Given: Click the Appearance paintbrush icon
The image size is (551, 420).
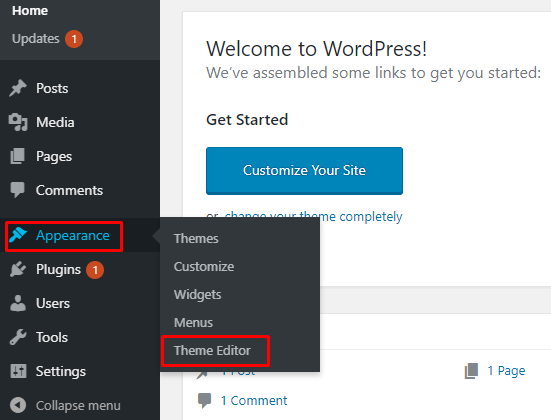Looking at the screenshot, I should (x=18, y=235).
